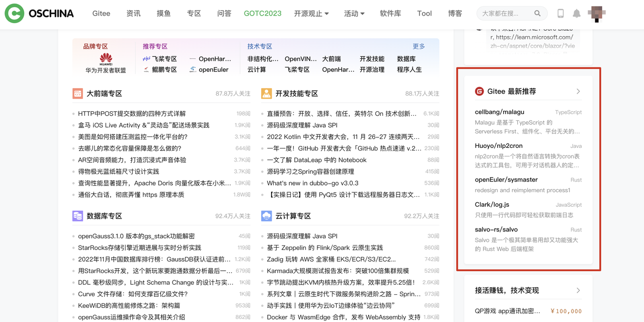This screenshot has width=644, height=322.
Task: Open the user avatar menu
Action: coord(597,14)
